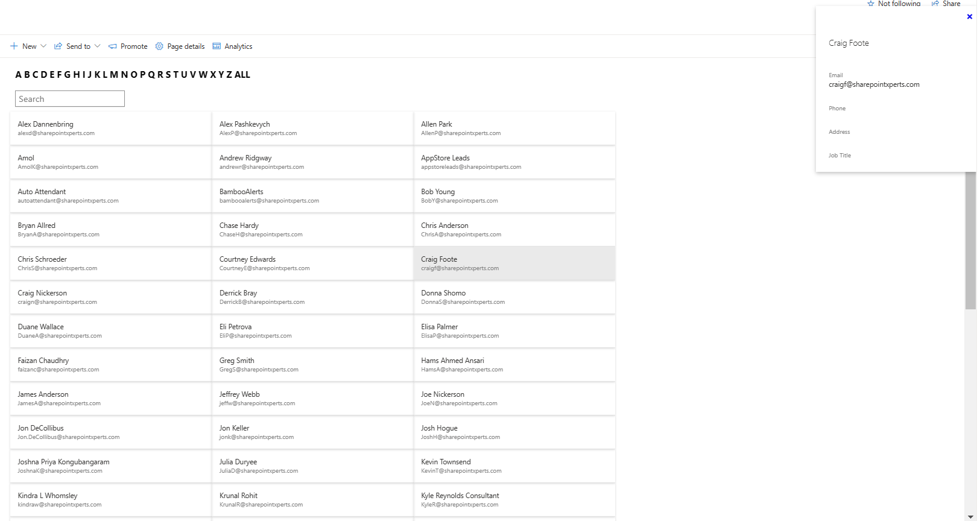Click the scrollbar down arrow
Image resolution: width=980 pixels, height=521 pixels.
[x=970, y=517]
